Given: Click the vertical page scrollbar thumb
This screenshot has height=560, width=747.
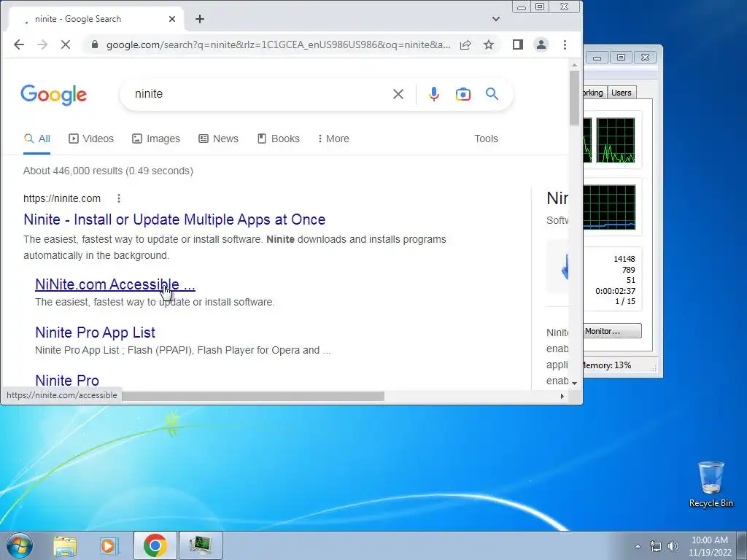Looking at the screenshot, I should [574, 98].
